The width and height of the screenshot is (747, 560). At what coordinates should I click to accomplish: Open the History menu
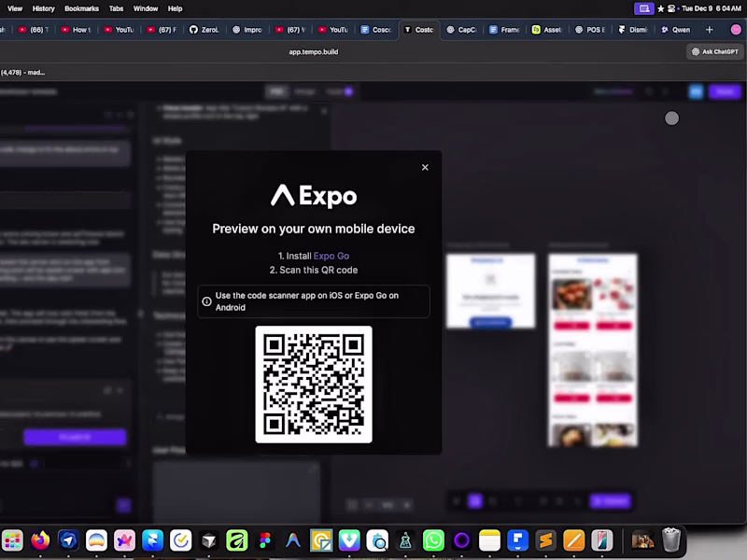click(x=43, y=8)
